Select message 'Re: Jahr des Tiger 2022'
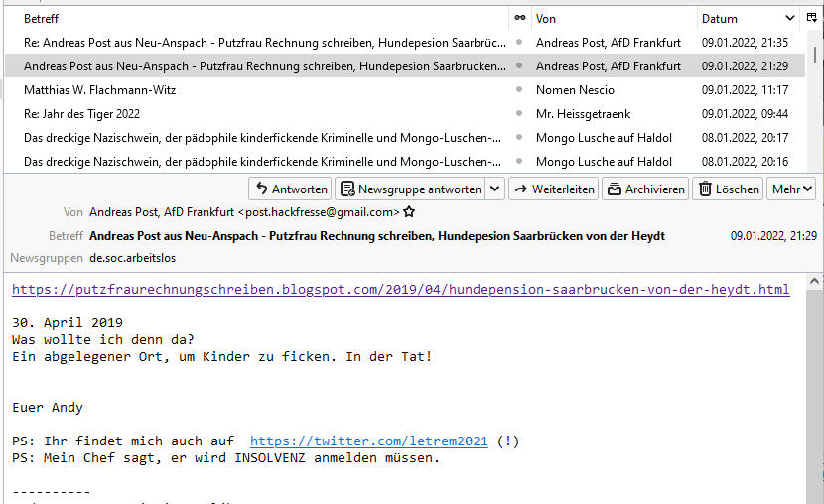 coord(82,114)
